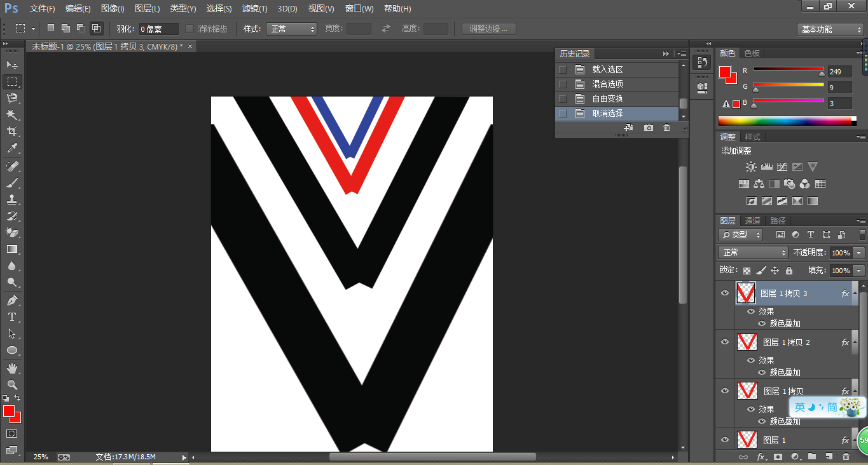Toggle lock transparent pixels icon
The height and width of the screenshot is (465, 868).
coord(747,271)
